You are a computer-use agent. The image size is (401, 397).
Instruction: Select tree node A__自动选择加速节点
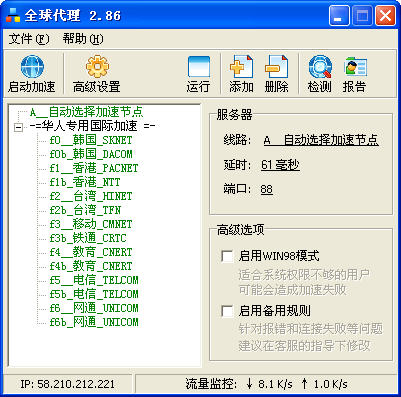[x=87, y=112]
